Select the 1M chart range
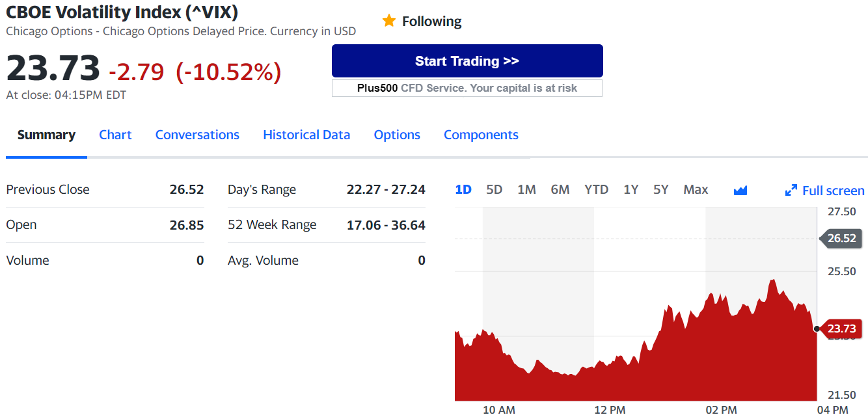The height and width of the screenshot is (417, 868). click(x=526, y=189)
